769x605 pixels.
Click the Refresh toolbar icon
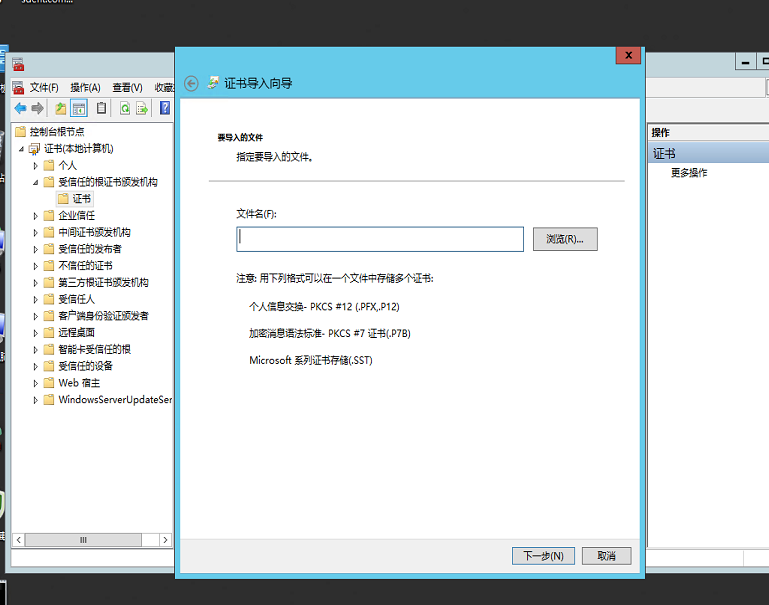coord(125,108)
